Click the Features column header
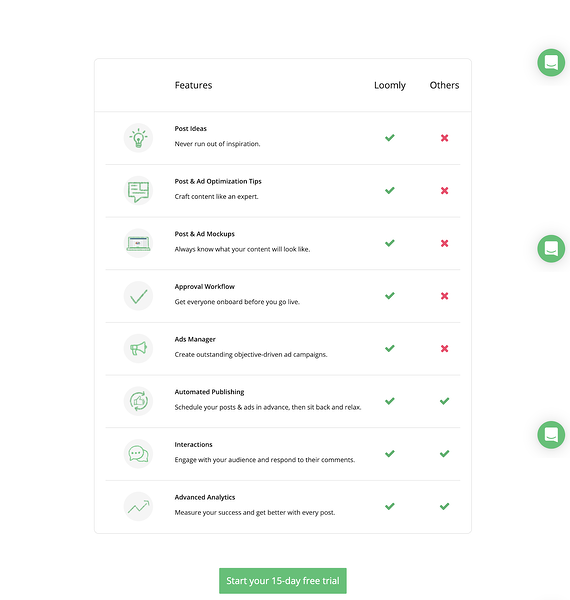The height and width of the screenshot is (600, 570). coord(193,85)
